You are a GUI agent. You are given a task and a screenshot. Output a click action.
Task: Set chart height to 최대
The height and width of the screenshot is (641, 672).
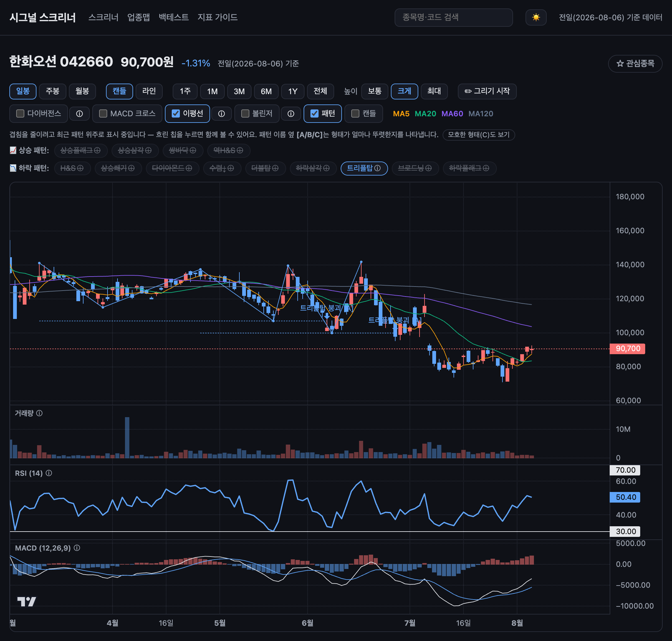pos(434,91)
